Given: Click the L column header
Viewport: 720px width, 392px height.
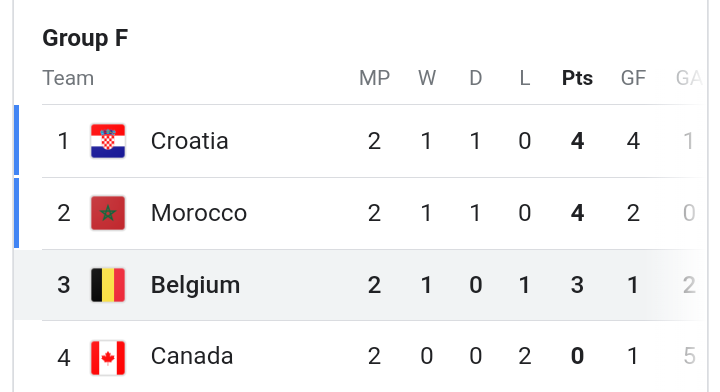Looking at the screenshot, I should point(525,78).
